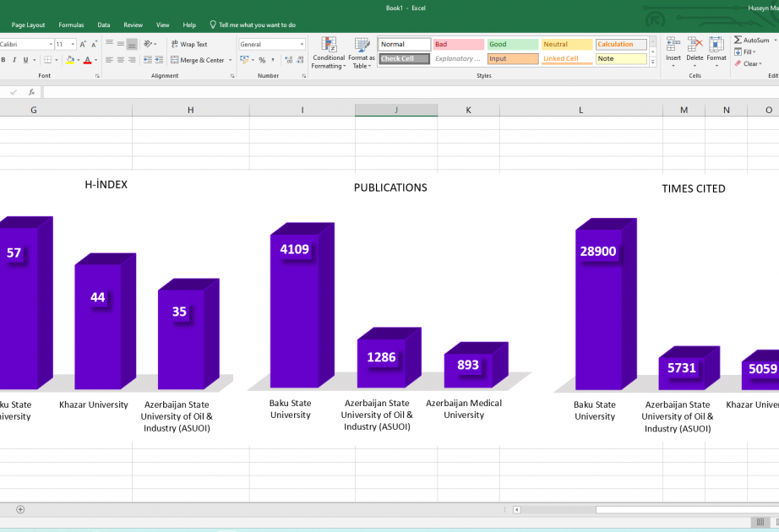Apply red Font Color

87,60
